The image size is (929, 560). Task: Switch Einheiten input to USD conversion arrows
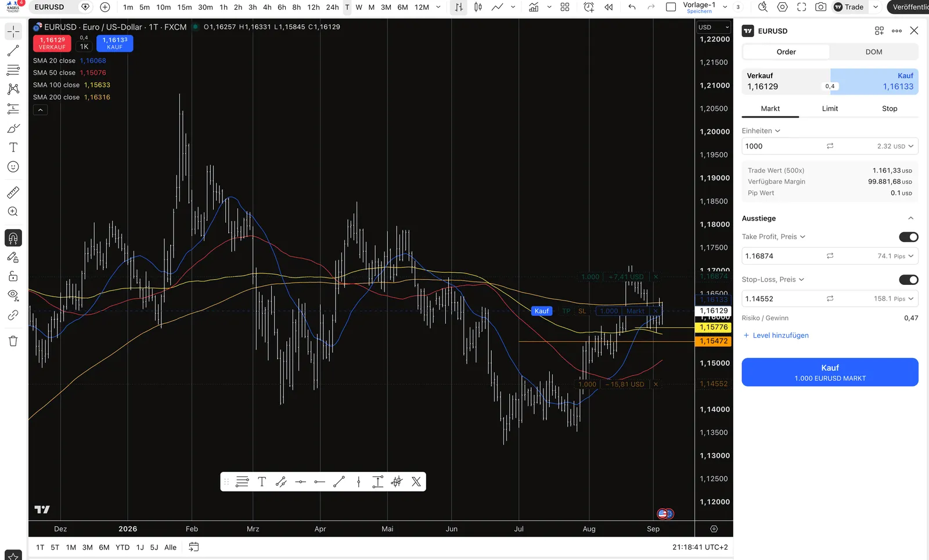point(830,146)
